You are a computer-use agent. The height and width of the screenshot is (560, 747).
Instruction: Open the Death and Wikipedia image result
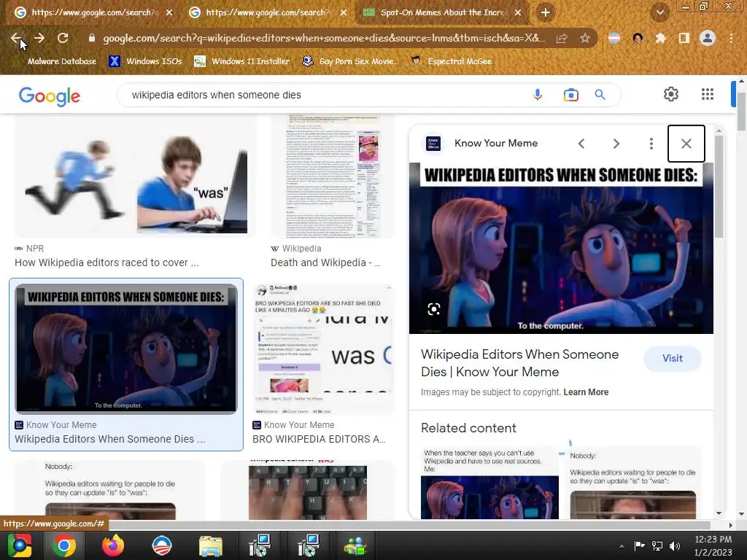pyautogui.click(x=333, y=175)
